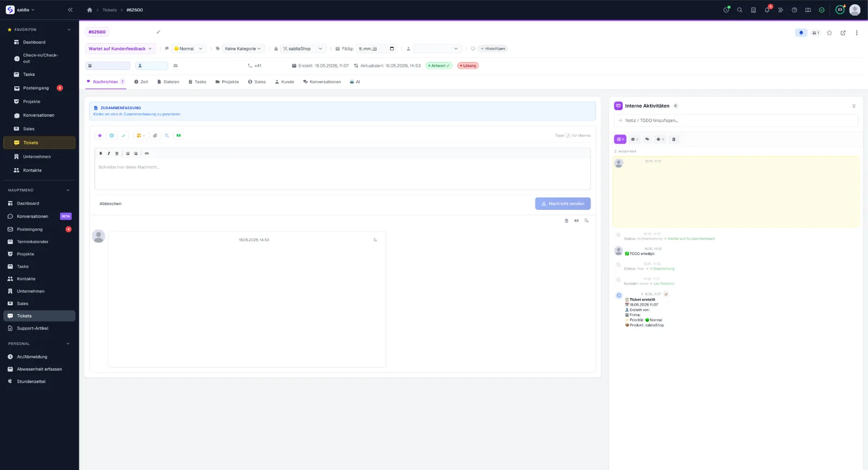868x470 pixels.
Task: Open the time tracking clock icon in top bar
Action: tap(726, 10)
